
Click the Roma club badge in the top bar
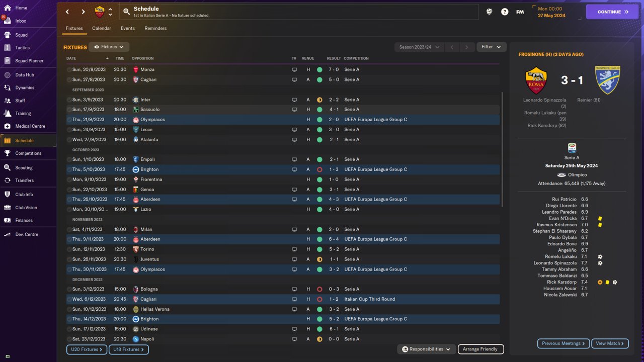[100, 12]
